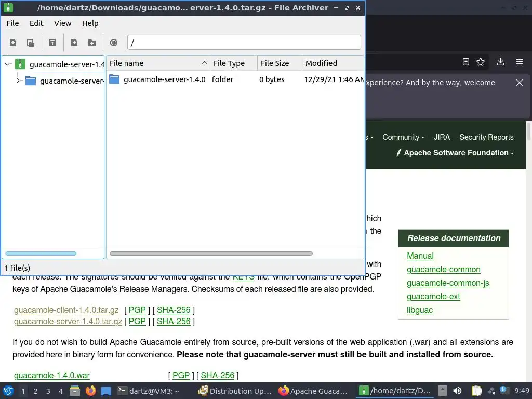Open the Edit menu
Viewport: 532px width, 399px height.
point(36,23)
